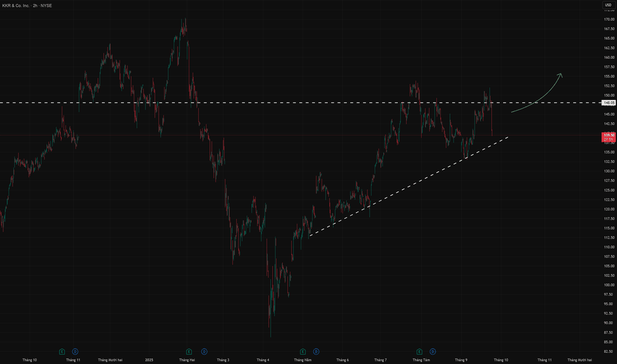Click the 100.00 level on price axis

tap(609, 285)
